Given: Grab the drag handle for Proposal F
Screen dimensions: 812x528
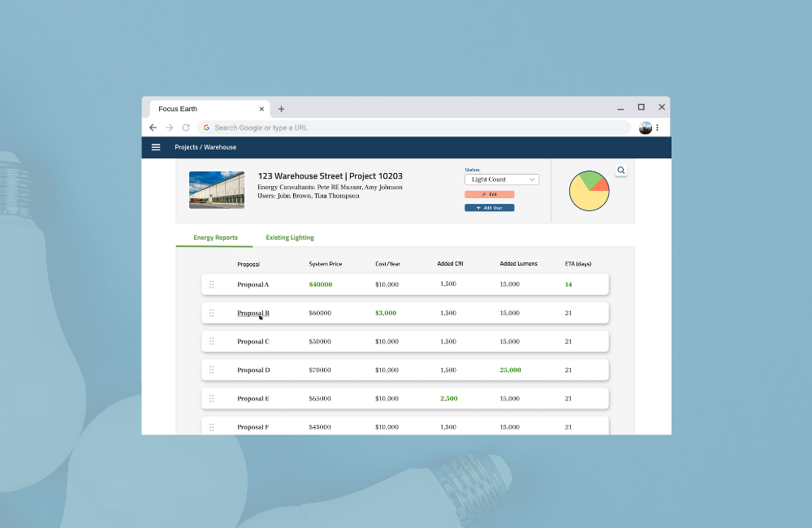Looking at the screenshot, I should coord(211,427).
